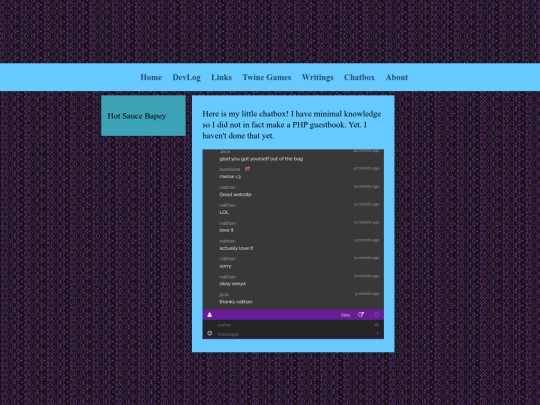Click the 'LOL' message

pos(224,212)
